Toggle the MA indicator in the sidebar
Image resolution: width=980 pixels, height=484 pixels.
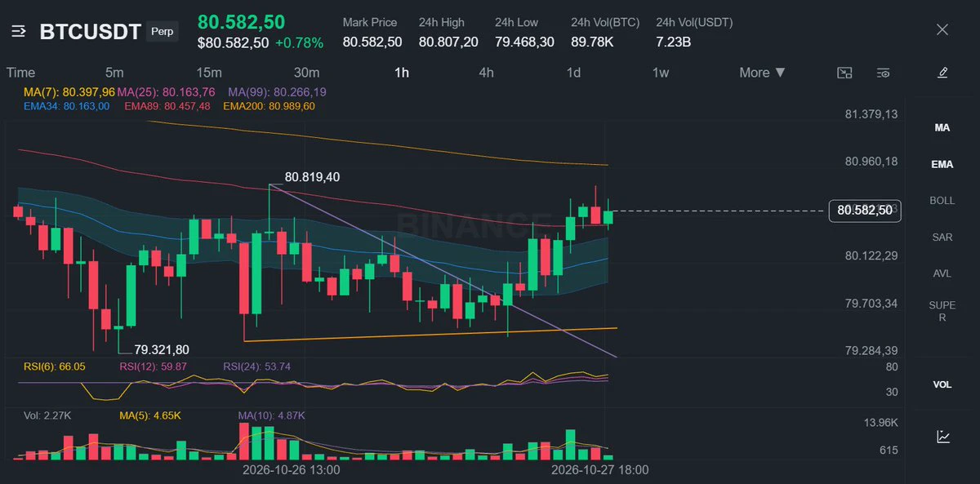click(x=942, y=128)
